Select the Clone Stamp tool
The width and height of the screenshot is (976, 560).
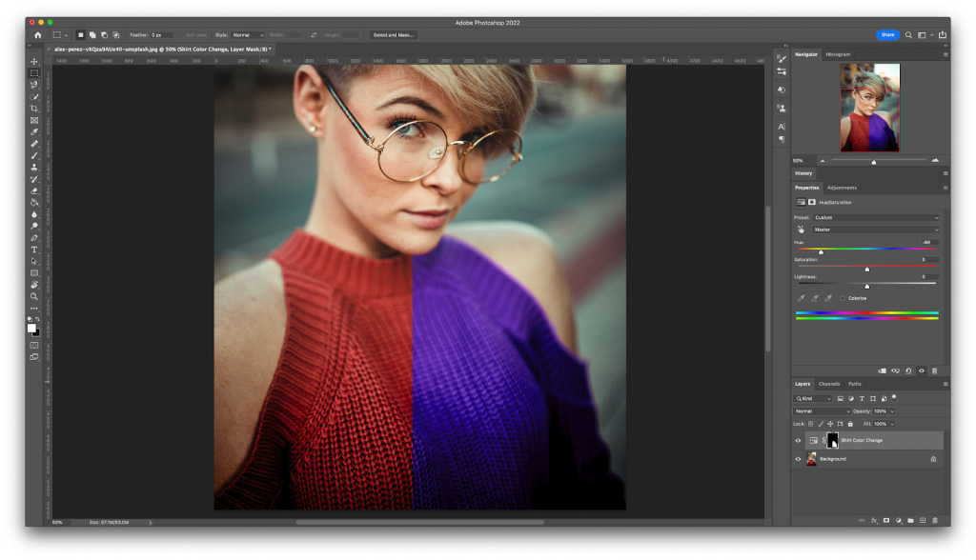33,167
